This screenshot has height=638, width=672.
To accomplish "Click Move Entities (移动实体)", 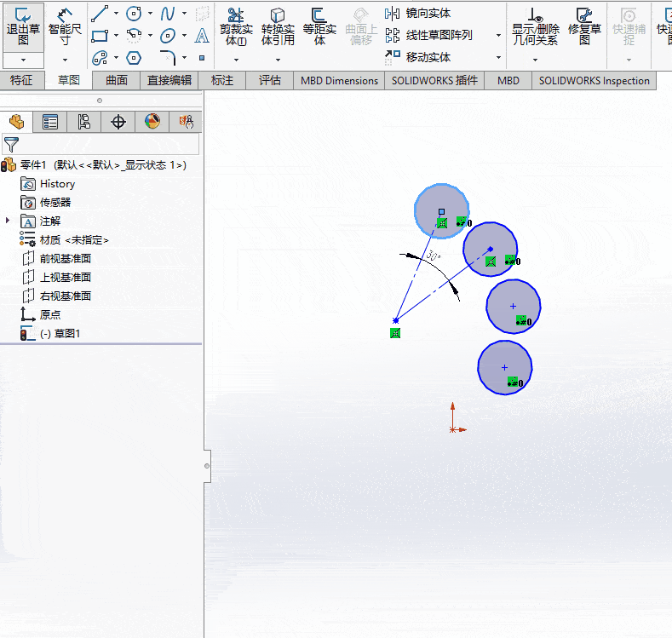I will coord(417,57).
